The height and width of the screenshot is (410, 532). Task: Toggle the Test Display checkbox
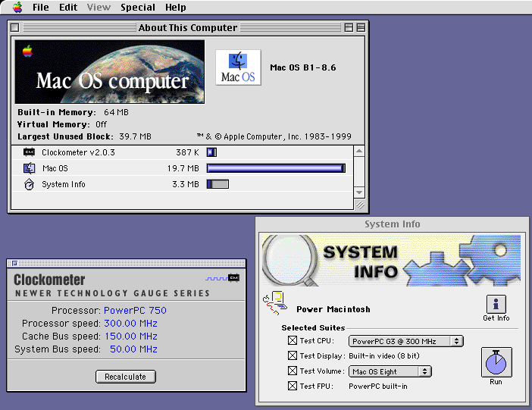293,355
